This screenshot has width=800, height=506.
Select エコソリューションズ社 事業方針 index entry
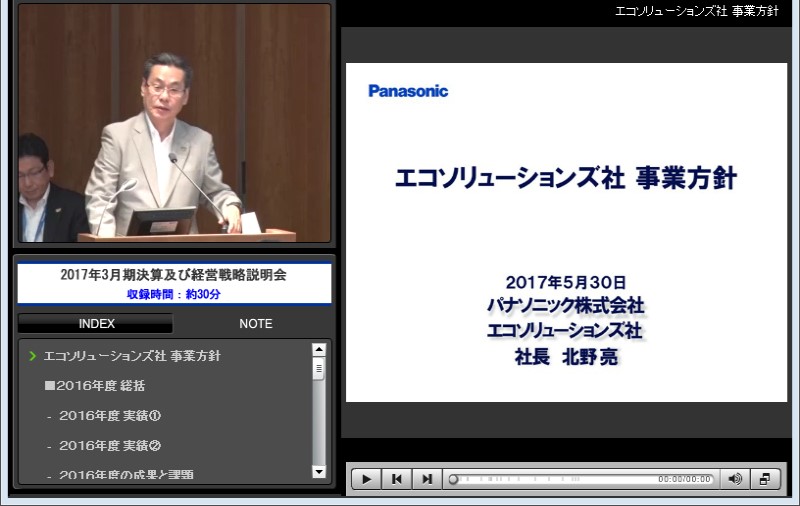pos(132,356)
